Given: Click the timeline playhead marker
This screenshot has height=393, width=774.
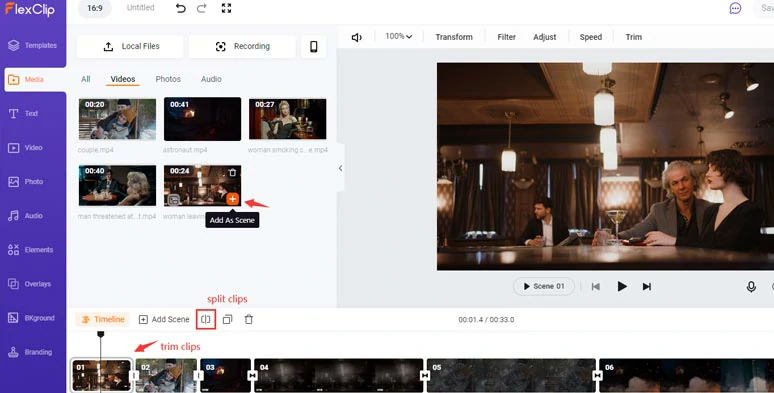Looking at the screenshot, I should pyautogui.click(x=101, y=335).
